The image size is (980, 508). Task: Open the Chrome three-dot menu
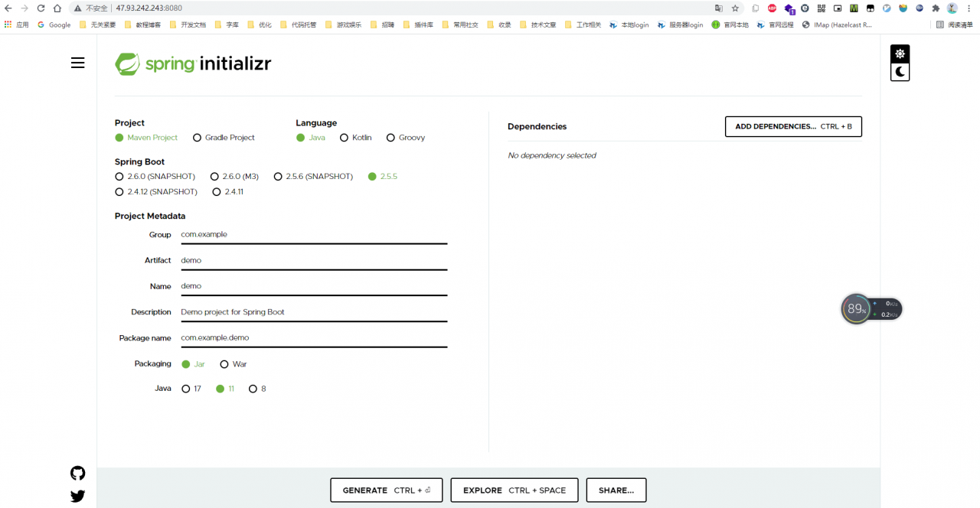(x=970, y=8)
